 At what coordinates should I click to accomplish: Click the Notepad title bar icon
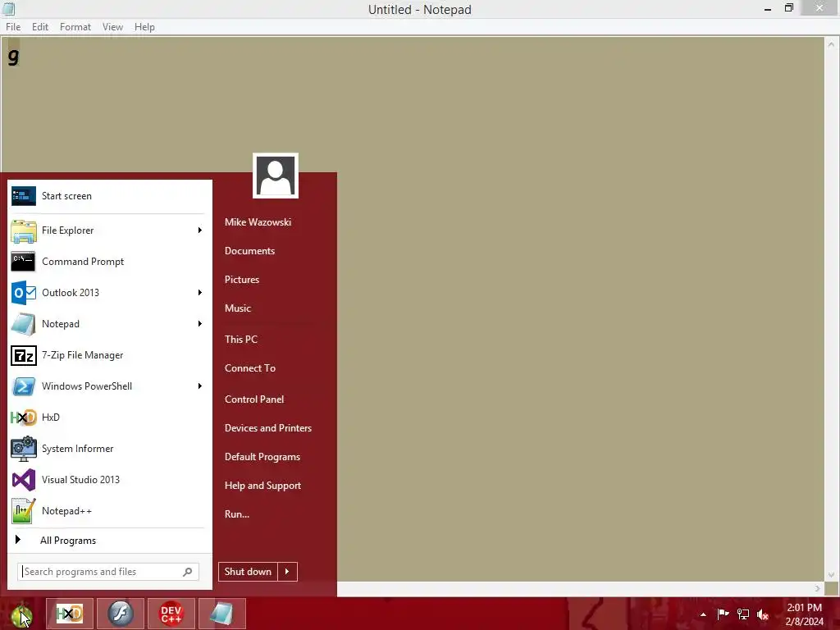[x=8, y=9]
